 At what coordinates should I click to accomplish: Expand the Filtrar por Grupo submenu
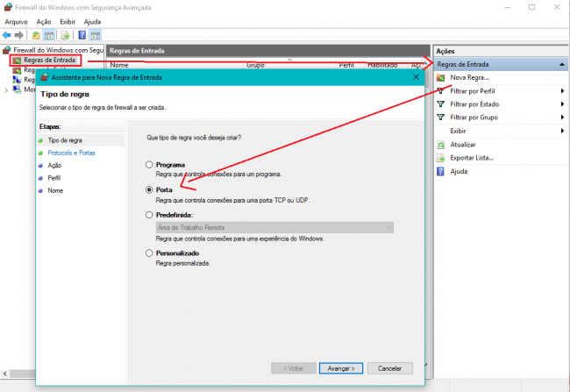[562, 118]
